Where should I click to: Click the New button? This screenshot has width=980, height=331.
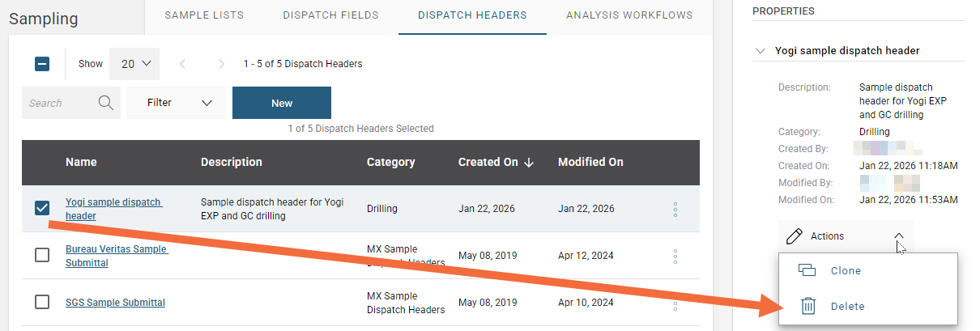point(282,103)
